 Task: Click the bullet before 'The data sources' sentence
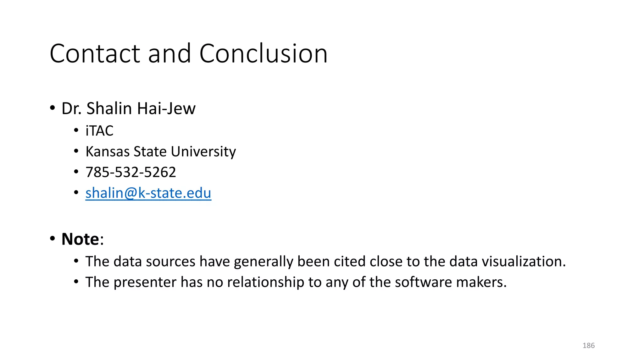(76, 261)
